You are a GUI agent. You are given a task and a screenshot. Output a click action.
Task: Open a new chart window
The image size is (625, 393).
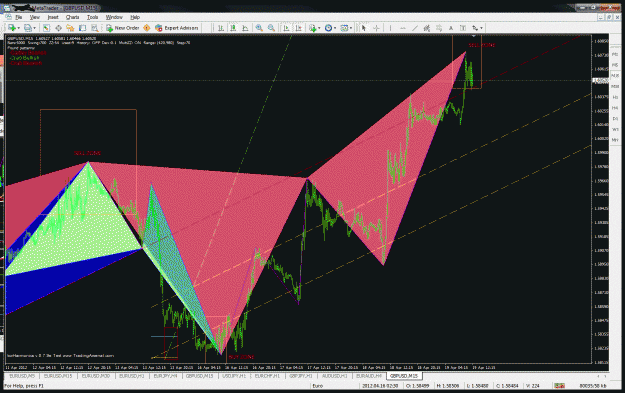coord(12,28)
